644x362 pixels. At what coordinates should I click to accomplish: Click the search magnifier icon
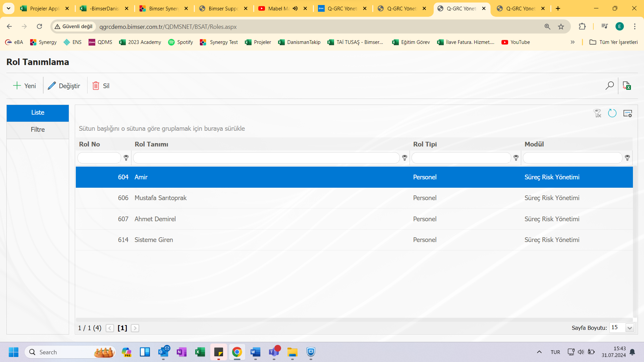click(609, 86)
